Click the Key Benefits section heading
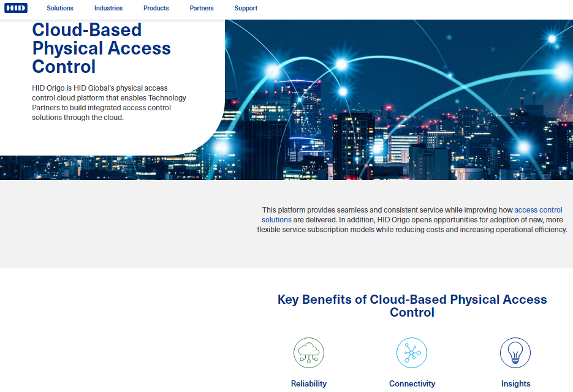 point(412,306)
